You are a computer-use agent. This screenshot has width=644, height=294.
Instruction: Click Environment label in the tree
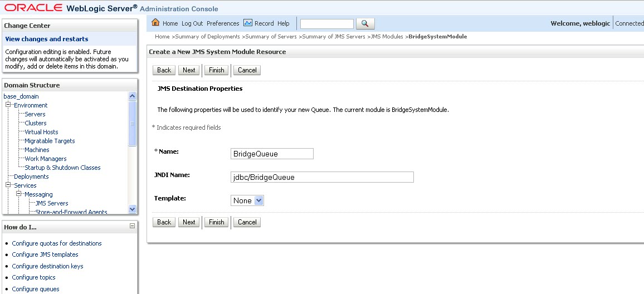tap(31, 105)
